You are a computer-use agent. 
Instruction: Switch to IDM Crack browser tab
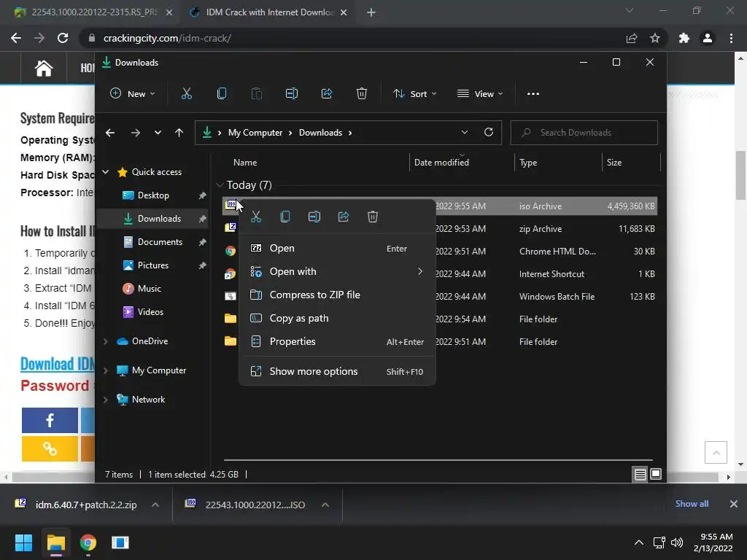point(268,12)
